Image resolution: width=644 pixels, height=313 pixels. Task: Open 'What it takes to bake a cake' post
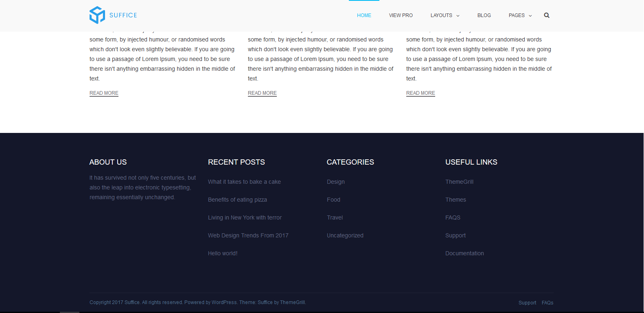click(244, 182)
